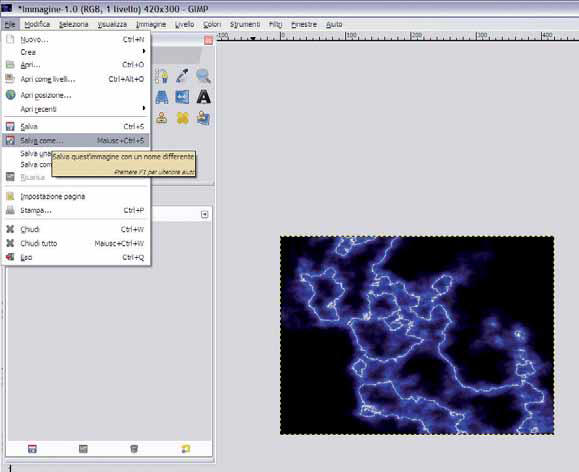This screenshot has height=472, width=579.
Task: Click save tool options icon at panel bottom
Action: [x=32, y=449]
